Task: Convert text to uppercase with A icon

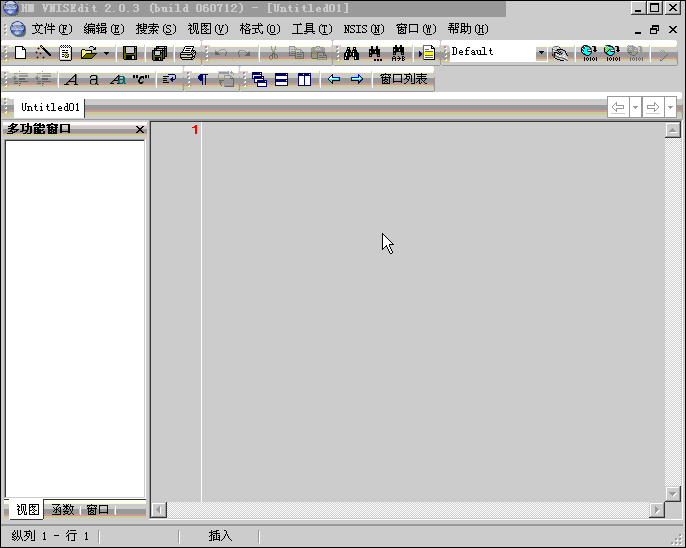Action: [71, 79]
